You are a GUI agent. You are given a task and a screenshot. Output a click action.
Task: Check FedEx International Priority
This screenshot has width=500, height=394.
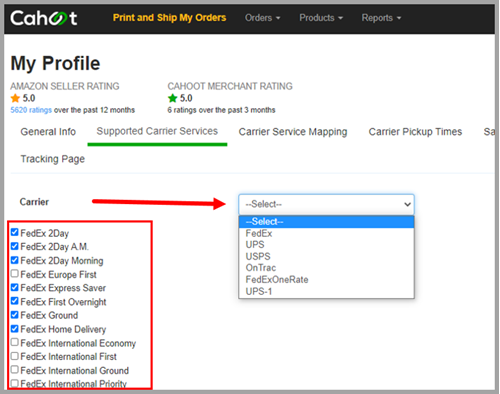coord(14,383)
